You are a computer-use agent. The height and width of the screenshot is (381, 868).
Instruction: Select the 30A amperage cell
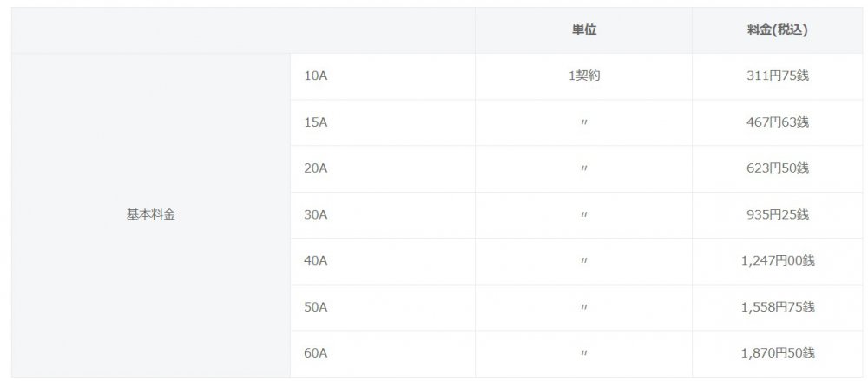[x=316, y=214]
